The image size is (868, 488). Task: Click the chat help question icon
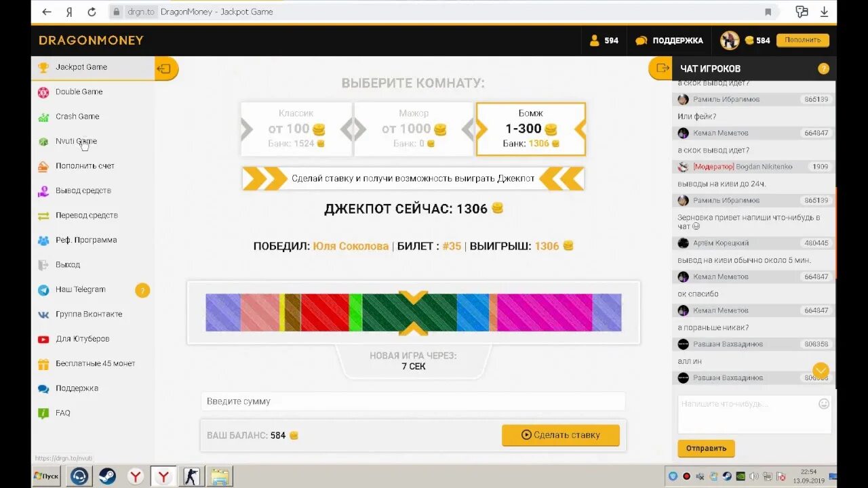pos(823,68)
